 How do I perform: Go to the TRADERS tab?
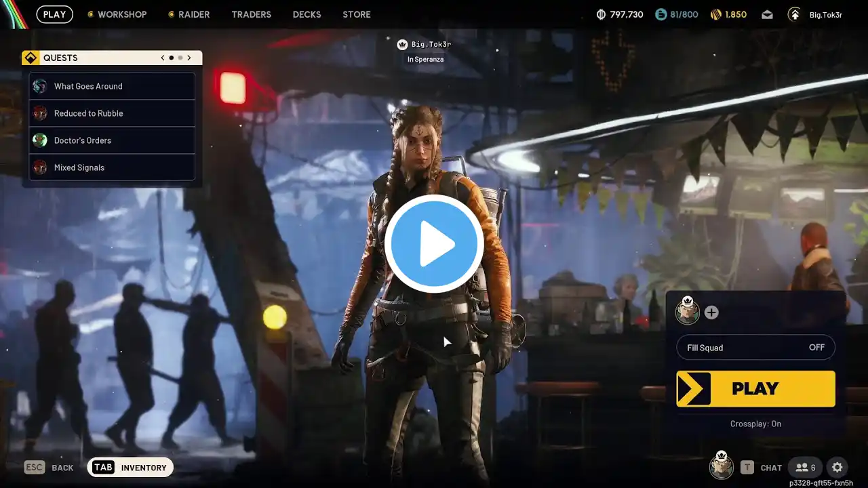pos(252,14)
